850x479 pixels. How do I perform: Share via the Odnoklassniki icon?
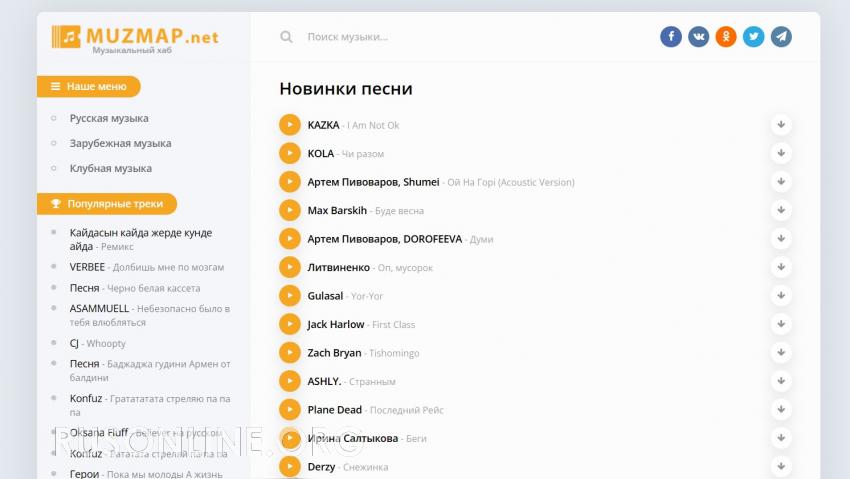coord(726,36)
